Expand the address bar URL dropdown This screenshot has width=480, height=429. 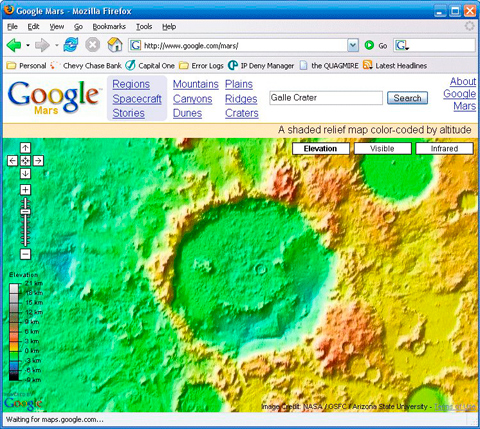[353, 45]
